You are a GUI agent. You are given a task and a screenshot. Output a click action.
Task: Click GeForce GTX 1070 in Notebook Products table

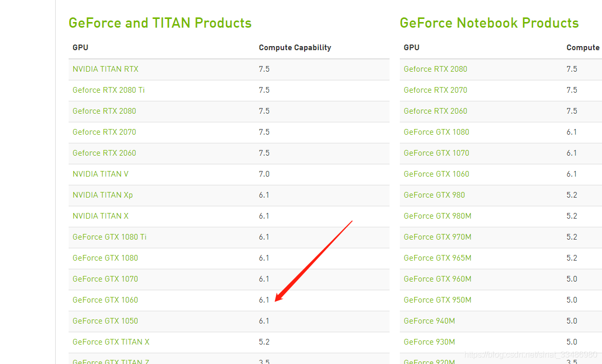click(436, 153)
